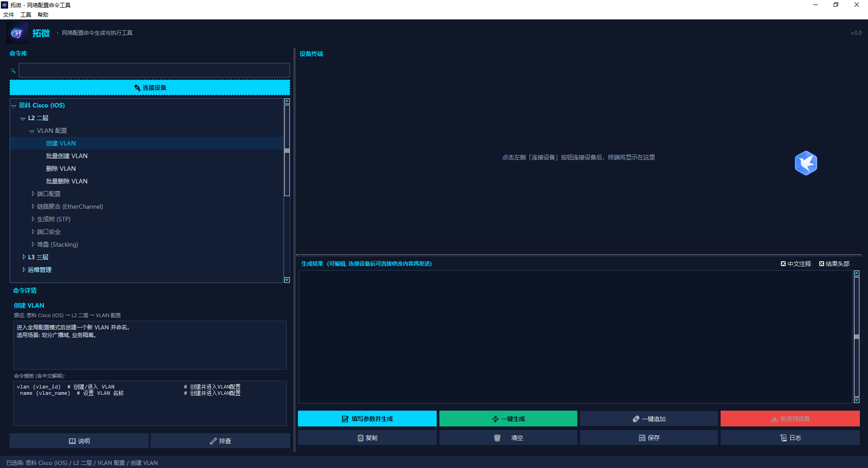
Task: Click the trash bin icon on 清空
Action: point(497,438)
